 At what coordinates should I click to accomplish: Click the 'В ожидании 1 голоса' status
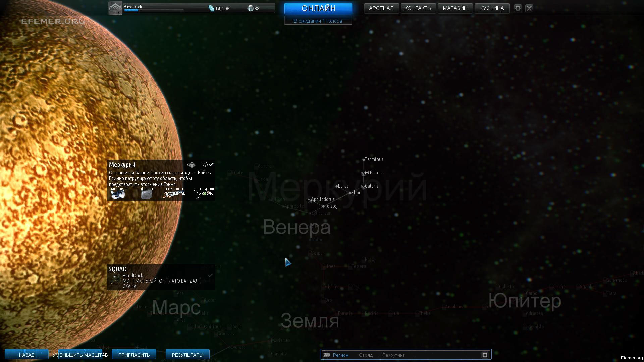tap(318, 21)
